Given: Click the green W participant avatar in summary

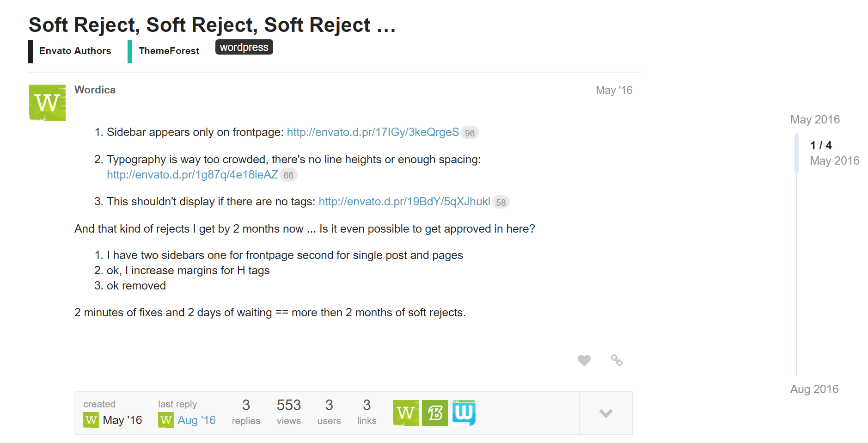Looking at the screenshot, I should 405,412.
